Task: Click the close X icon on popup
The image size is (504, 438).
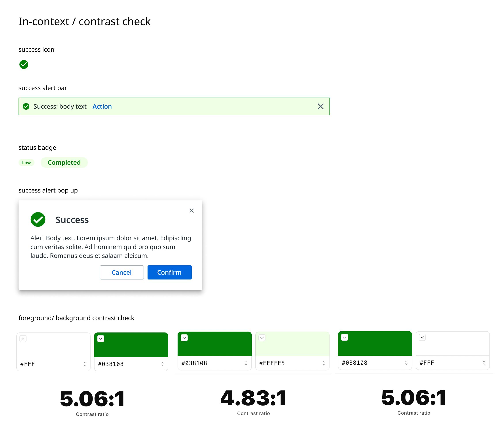Action: click(192, 210)
